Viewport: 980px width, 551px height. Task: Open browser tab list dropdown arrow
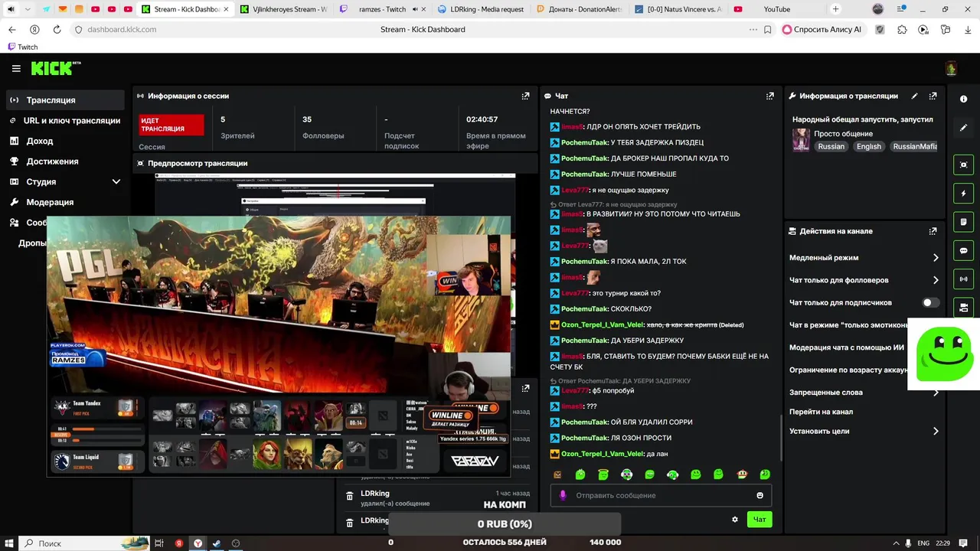[x=28, y=9]
